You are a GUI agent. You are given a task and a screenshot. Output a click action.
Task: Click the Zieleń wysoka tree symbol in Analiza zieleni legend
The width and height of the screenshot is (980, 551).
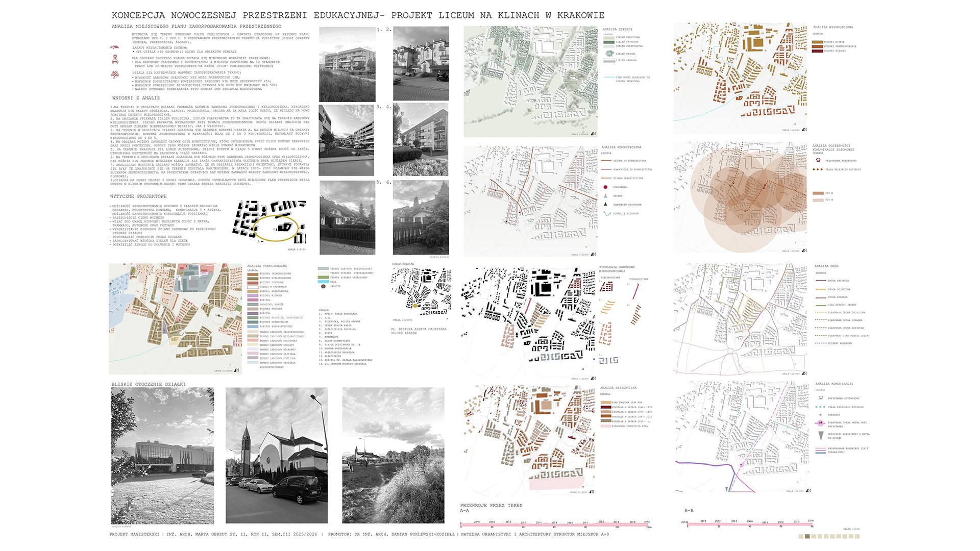608,54
